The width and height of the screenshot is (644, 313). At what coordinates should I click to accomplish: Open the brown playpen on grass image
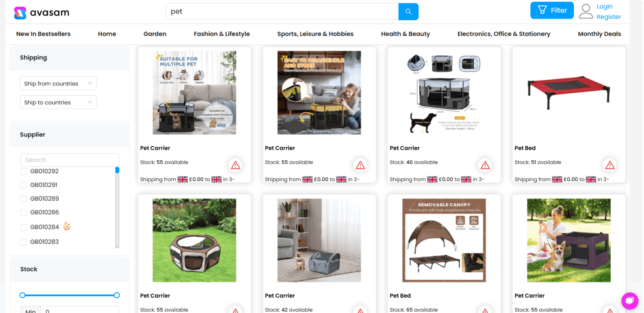(x=195, y=240)
